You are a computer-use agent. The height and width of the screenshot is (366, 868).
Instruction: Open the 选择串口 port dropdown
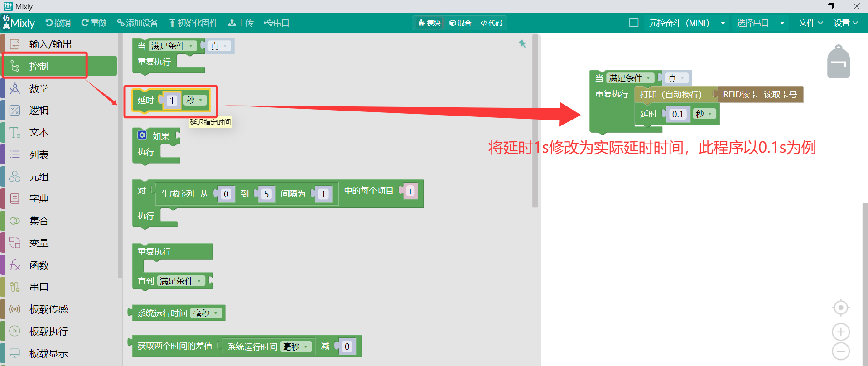761,23
